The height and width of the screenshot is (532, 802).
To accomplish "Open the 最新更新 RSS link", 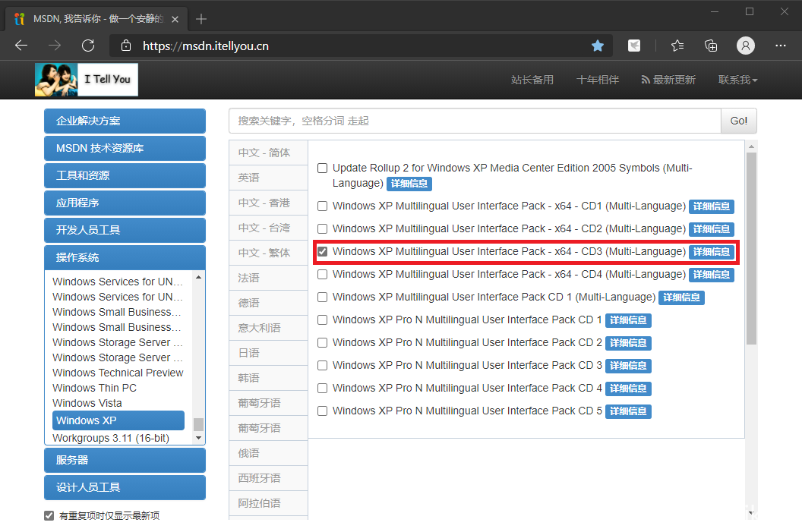I will (668, 80).
